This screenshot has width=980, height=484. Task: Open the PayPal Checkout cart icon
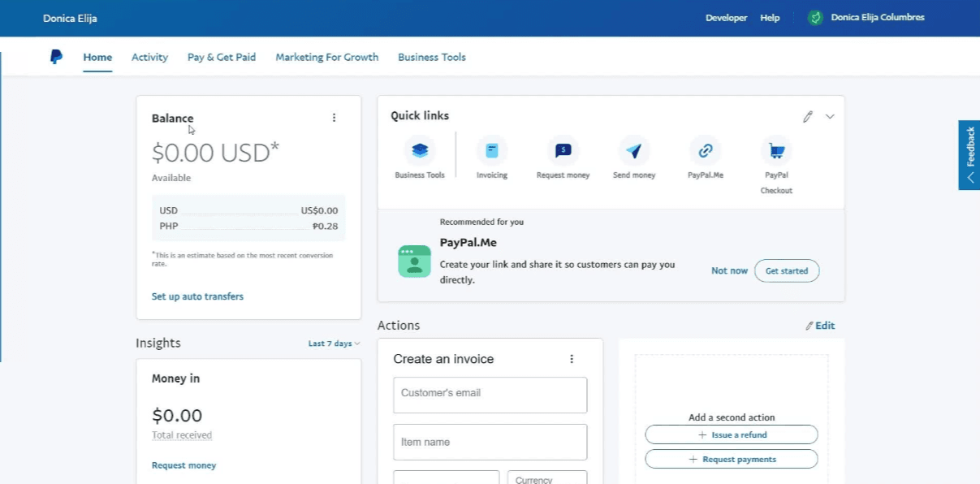coord(777,150)
